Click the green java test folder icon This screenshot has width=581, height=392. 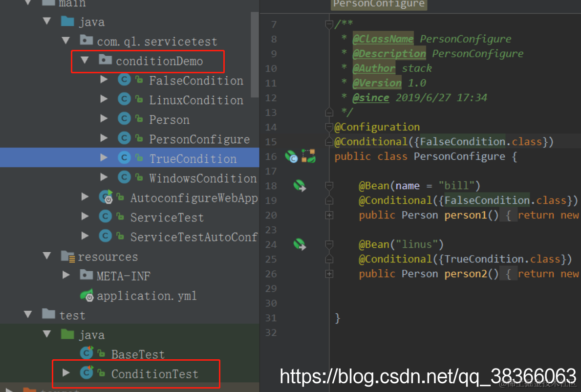coord(67,334)
